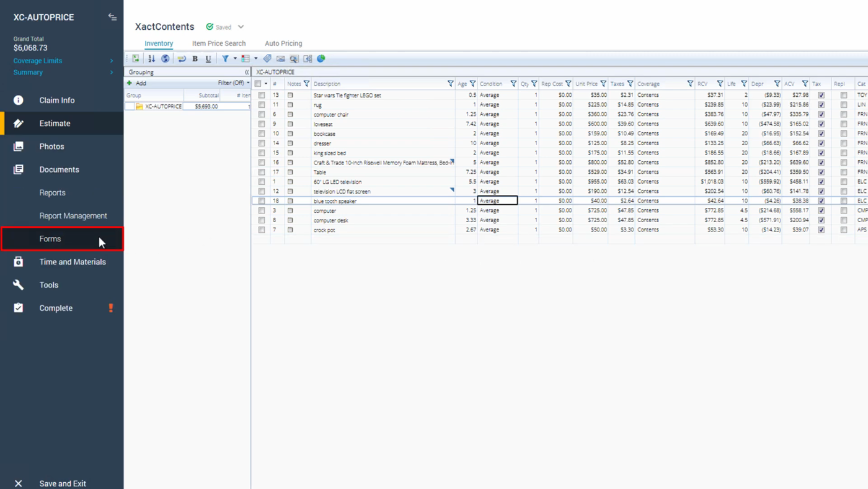Switch to the Auto Pricing tab

[283, 43]
